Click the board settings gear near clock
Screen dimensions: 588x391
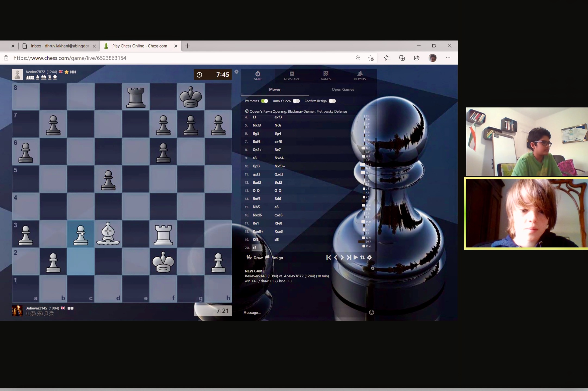236,72
